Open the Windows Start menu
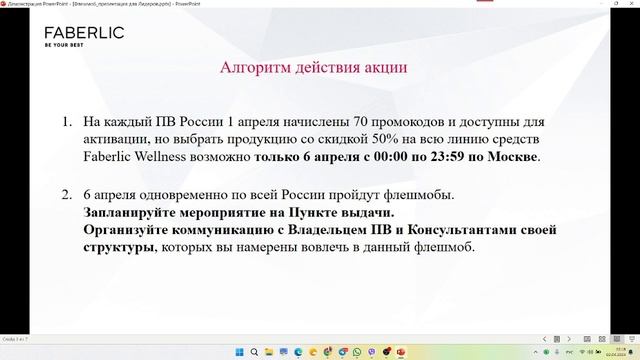Viewport: 640px width, 360px height. click(240, 352)
